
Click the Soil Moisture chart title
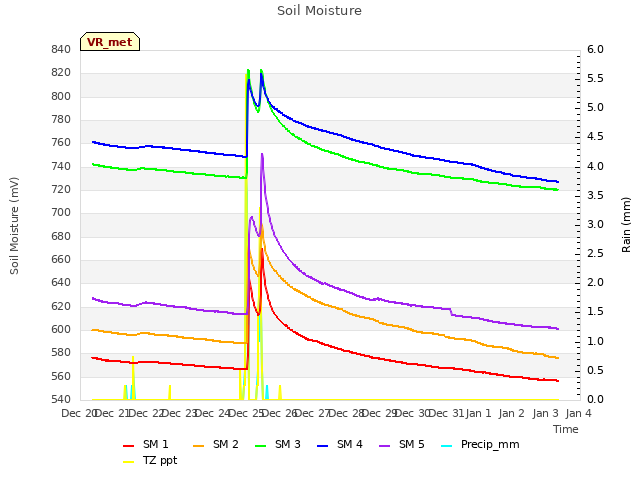coord(319,11)
